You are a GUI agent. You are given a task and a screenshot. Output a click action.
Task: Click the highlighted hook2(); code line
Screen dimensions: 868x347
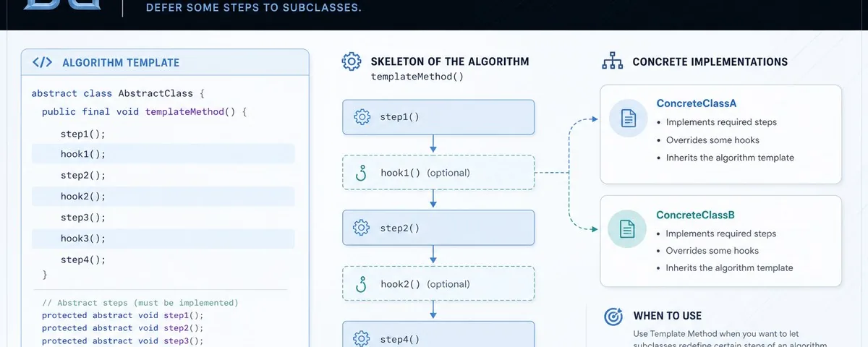pyautogui.click(x=163, y=197)
